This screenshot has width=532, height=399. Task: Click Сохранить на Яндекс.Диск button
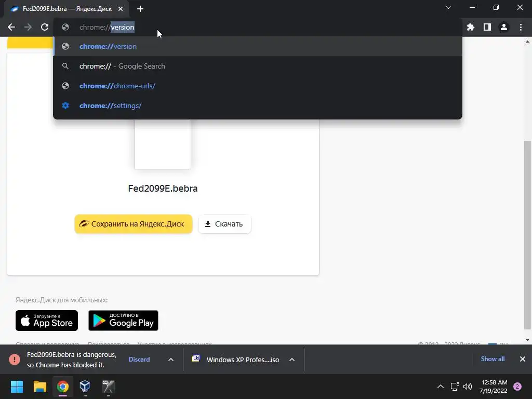click(x=134, y=224)
